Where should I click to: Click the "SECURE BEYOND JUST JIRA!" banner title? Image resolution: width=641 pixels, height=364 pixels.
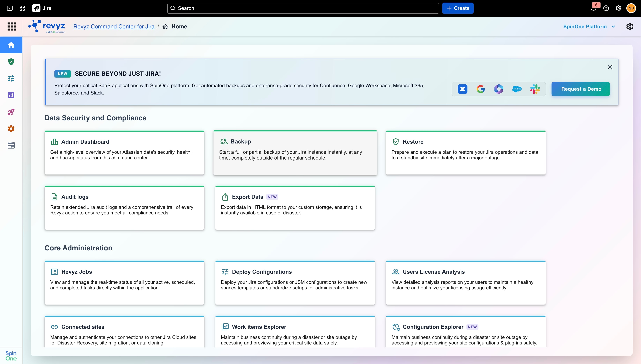118,74
